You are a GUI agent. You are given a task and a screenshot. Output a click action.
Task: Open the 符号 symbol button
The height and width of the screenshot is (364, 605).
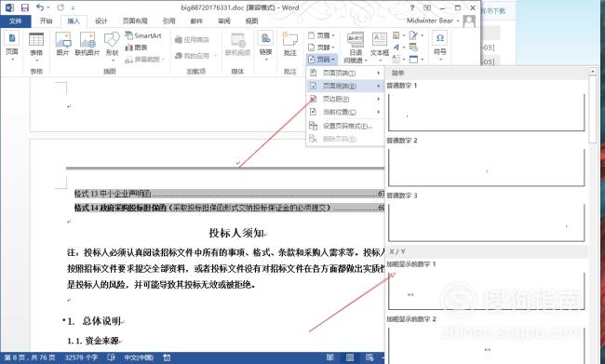click(440, 46)
